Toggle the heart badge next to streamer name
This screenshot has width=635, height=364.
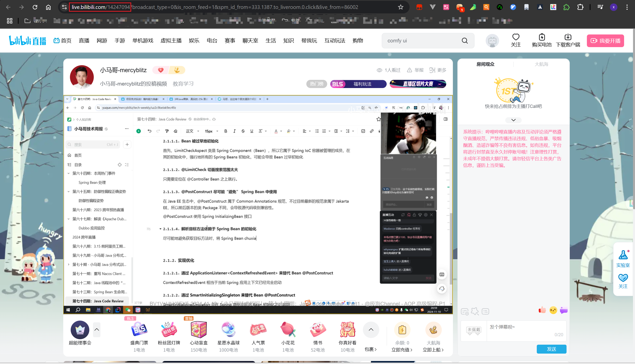coord(161,70)
